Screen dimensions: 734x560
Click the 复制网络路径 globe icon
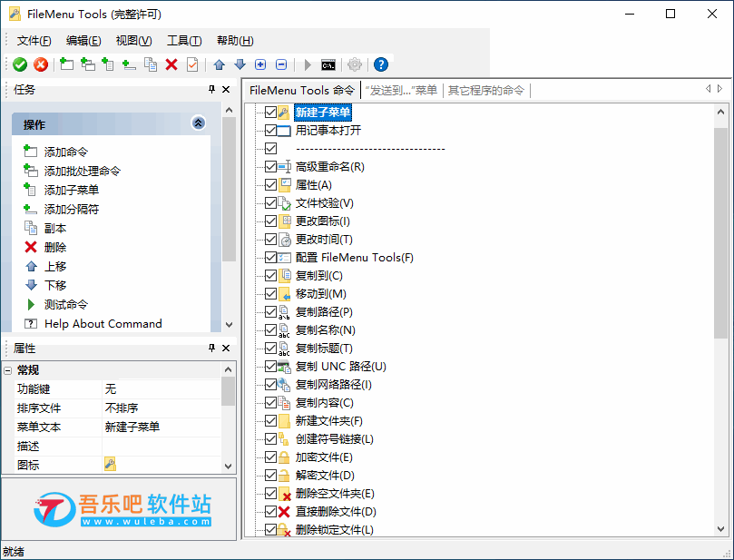pos(284,385)
